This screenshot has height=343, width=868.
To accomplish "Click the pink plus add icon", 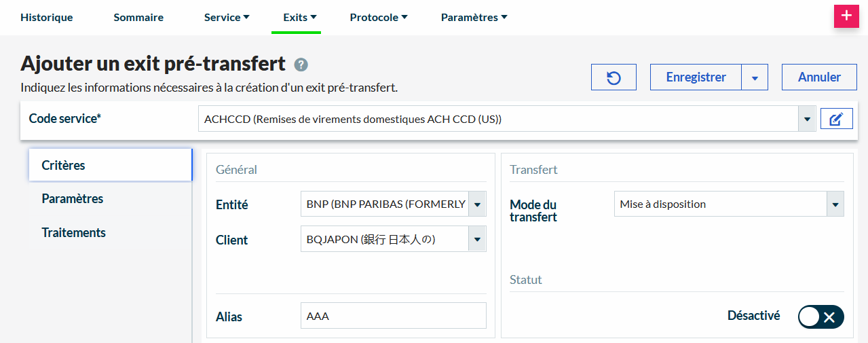I will [846, 16].
